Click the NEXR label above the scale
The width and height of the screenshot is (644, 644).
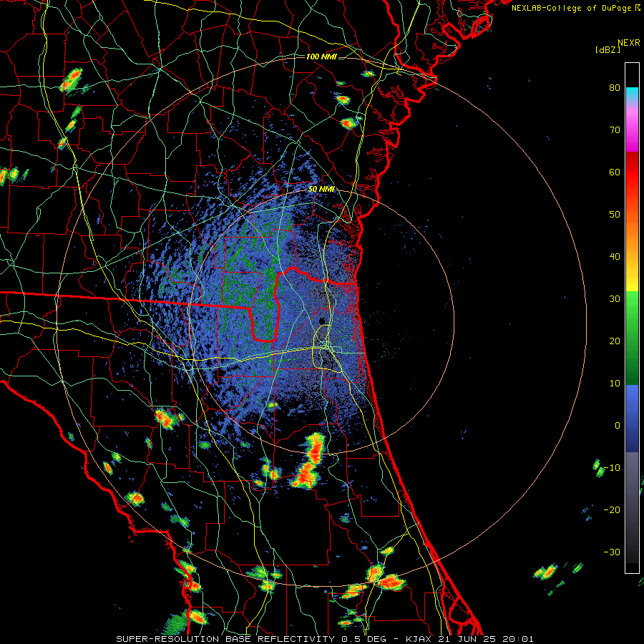(629, 43)
